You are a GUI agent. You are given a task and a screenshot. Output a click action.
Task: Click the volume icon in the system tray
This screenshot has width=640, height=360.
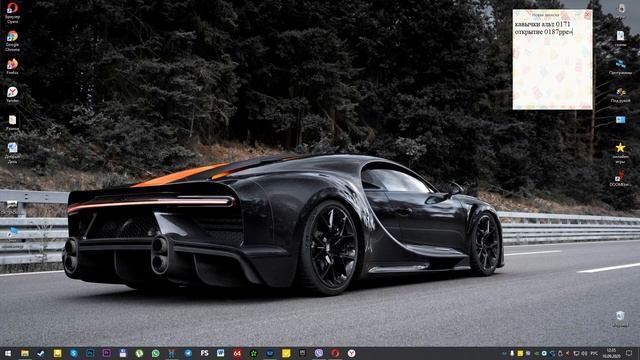[584, 353]
